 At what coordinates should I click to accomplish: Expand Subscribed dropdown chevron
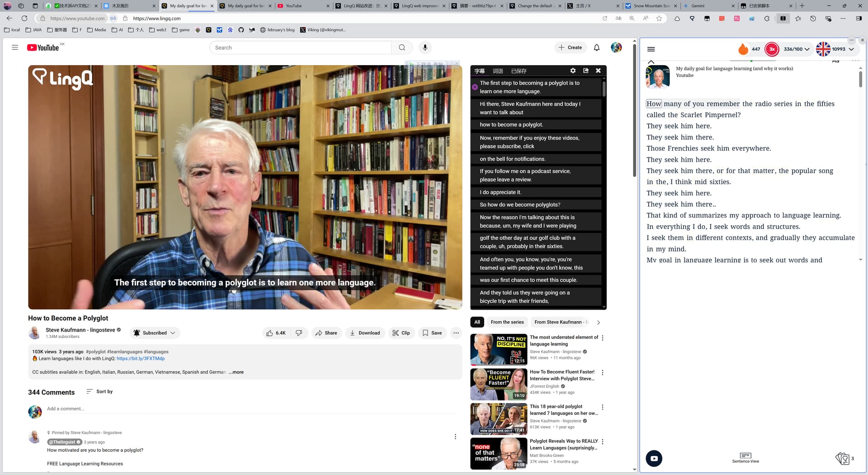[173, 333]
